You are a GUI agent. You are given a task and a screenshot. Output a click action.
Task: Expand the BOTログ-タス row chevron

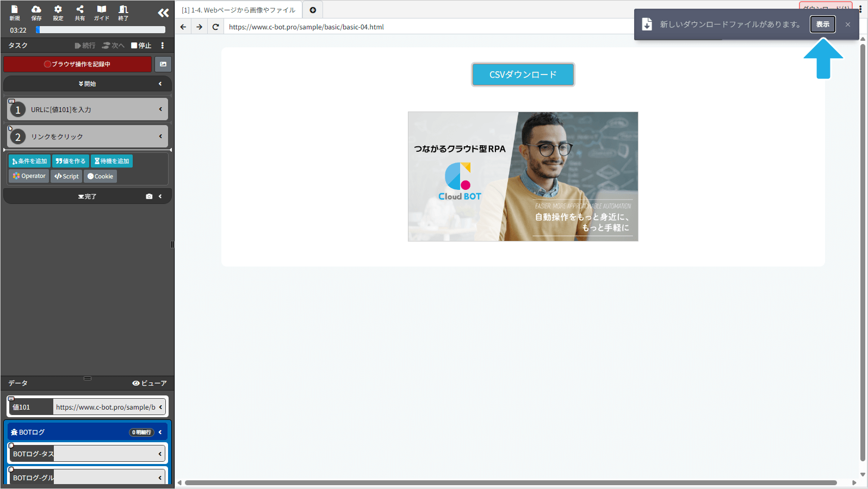click(x=160, y=454)
